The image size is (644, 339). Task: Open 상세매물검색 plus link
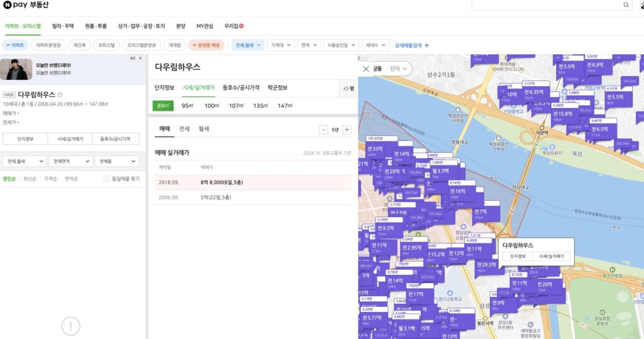tap(412, 45)
